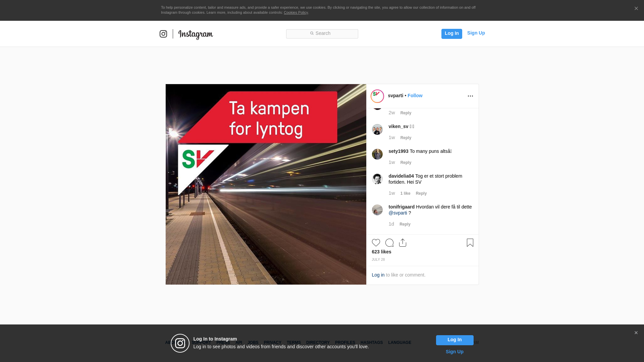This screenshot has height=362, width=644.
Task: Open tonifrigaard username link
Action: coord(401,207)
